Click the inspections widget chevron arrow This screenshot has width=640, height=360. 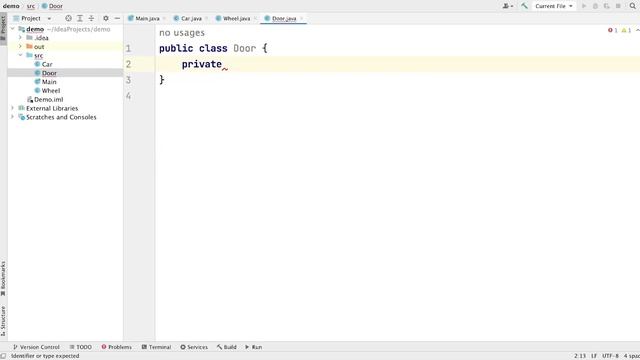(x=637, y=30)
